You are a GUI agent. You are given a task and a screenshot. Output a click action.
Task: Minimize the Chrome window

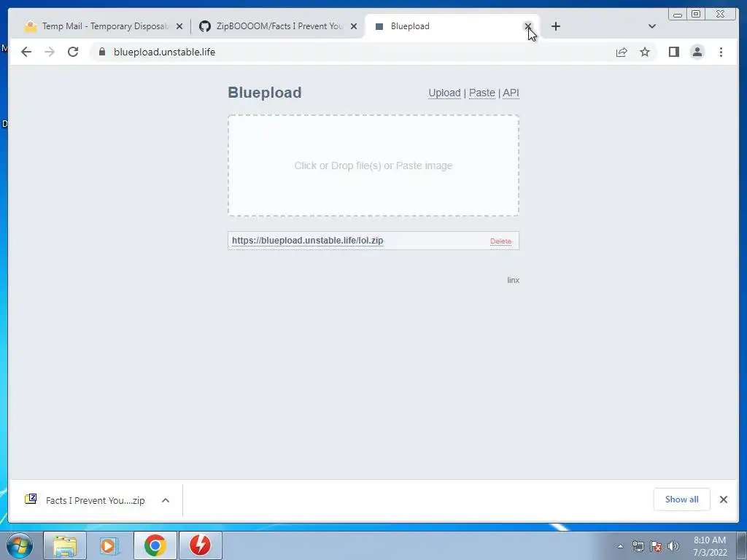click(678, 15)
